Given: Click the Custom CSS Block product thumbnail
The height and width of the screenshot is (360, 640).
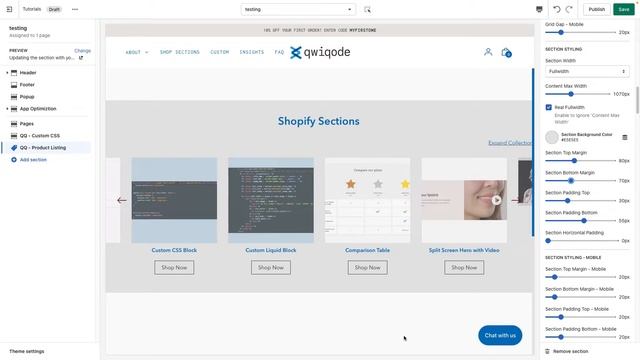Looking at the screenshot, I should (x=174, y=200).
